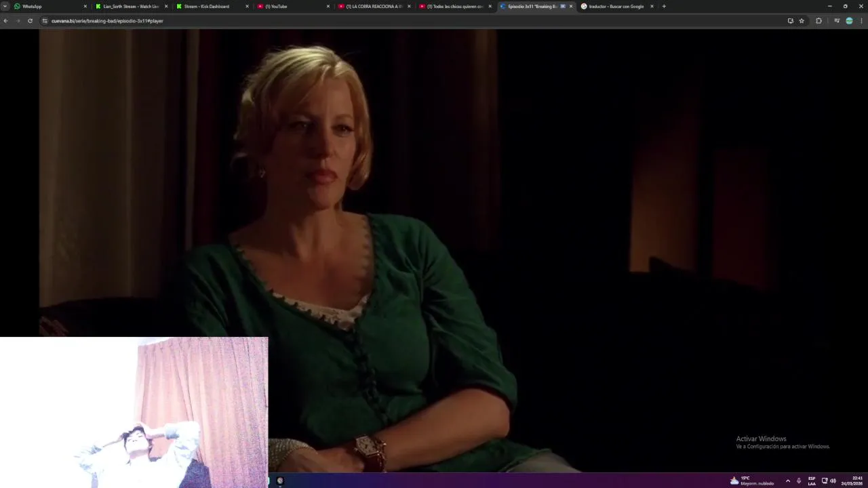The height and width of the screenshot is (488, 868).
Task: Open the install/cast page icon in address bar
Action: point(790,21)
